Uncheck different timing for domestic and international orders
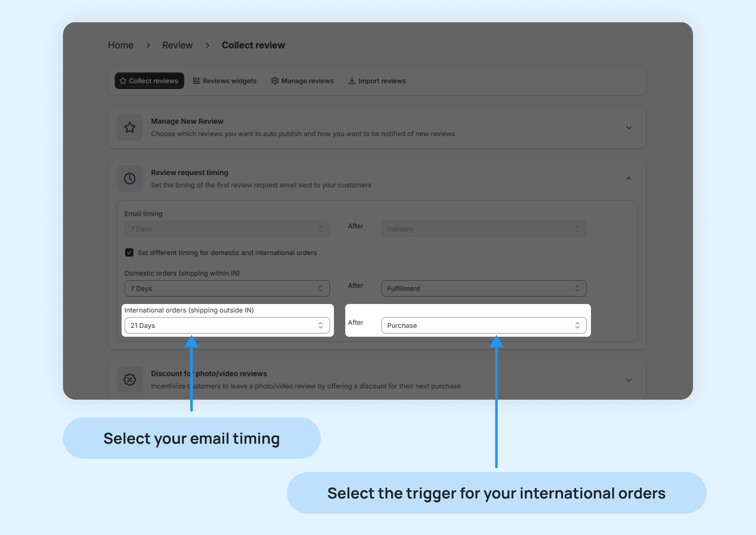The height and width of the screenshot is (535, 756). point(129,253)
